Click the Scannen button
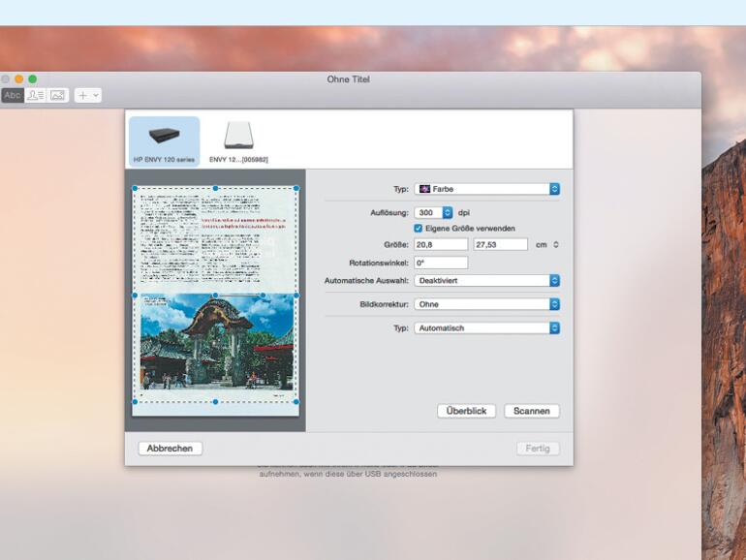Image resolution: width=746 pixels, height=560 pixels. pyautogui.click(x=532, y=411)
